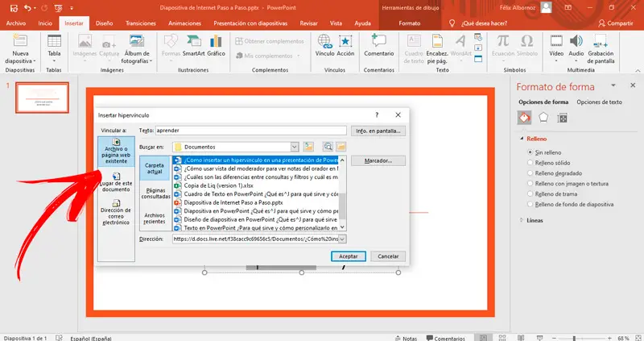Click the ¿Qué desea hacer? lightbulb

point(452,23)
